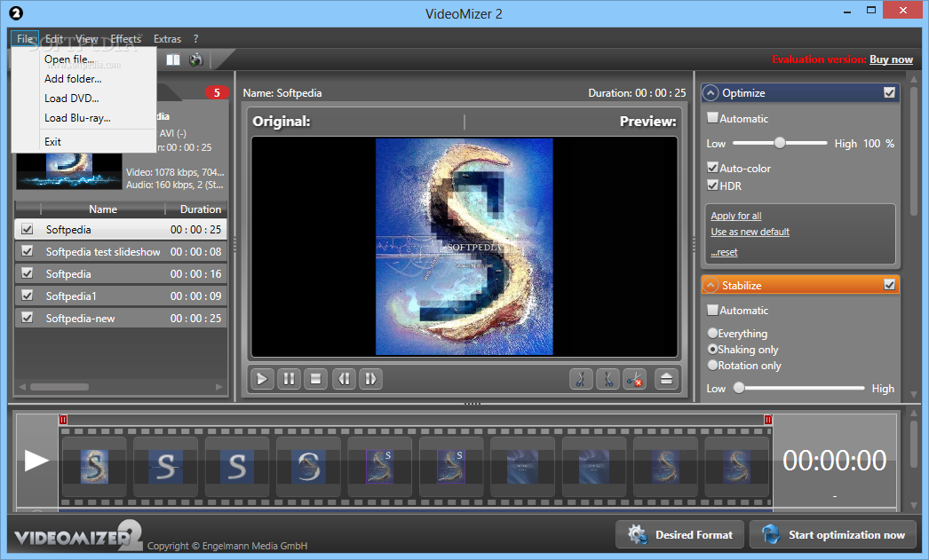Toggle split view compare icon in toolbar
The width and height of the screenshot is (929, 560).
[173, 59]
